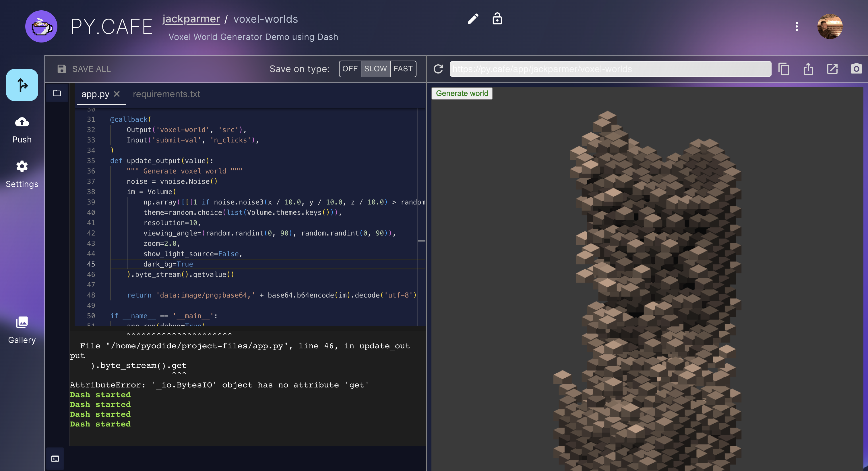The image size is (868, 471).
Task: Copy the app URL with the copy icon
Action: coord(784,69)
